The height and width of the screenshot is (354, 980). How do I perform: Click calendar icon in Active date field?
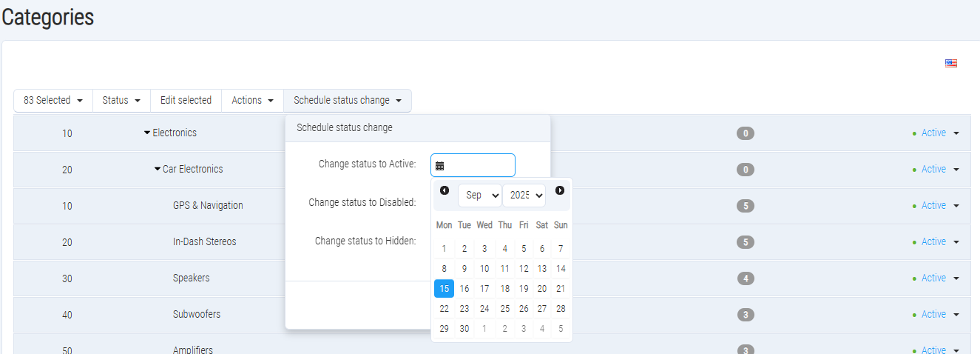pos(439,166)
